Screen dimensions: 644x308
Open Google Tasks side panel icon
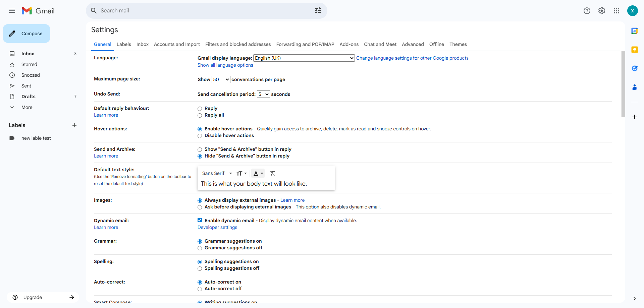coord(635,68)
